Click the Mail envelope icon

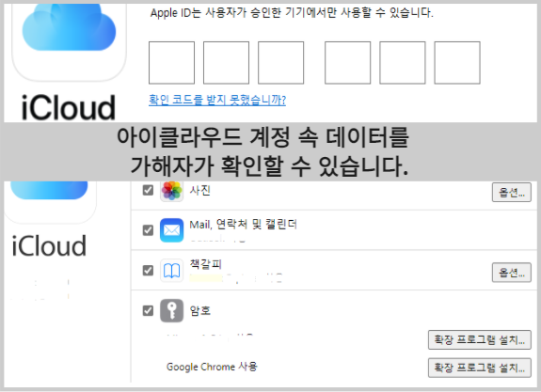click(x=171, y=230)
